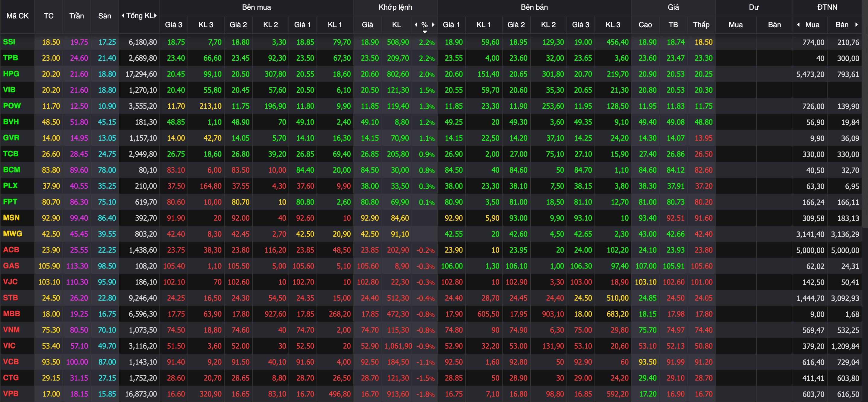The image size is (868, 402).
Task: Select the ACB ticker
Action: (x=11, y=250)
